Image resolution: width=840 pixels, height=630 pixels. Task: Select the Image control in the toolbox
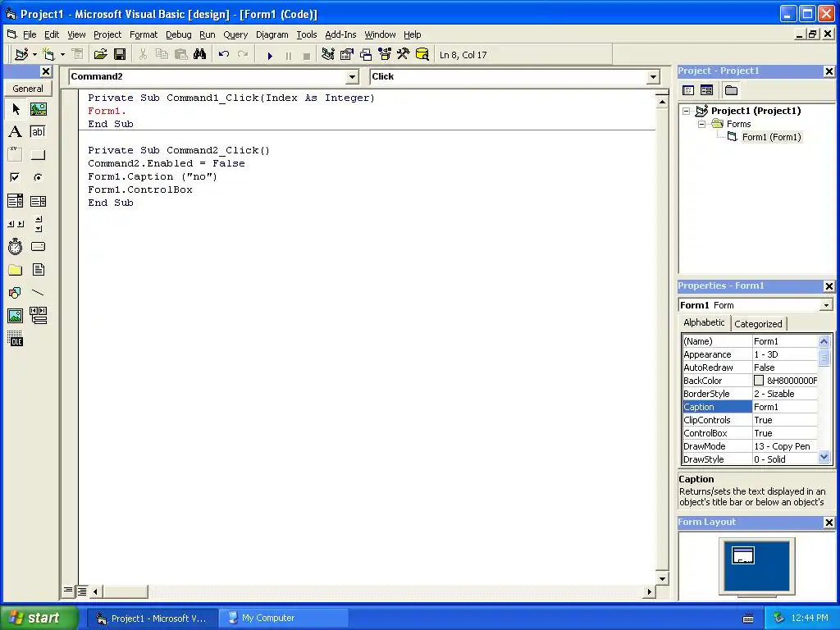(16, 316)
